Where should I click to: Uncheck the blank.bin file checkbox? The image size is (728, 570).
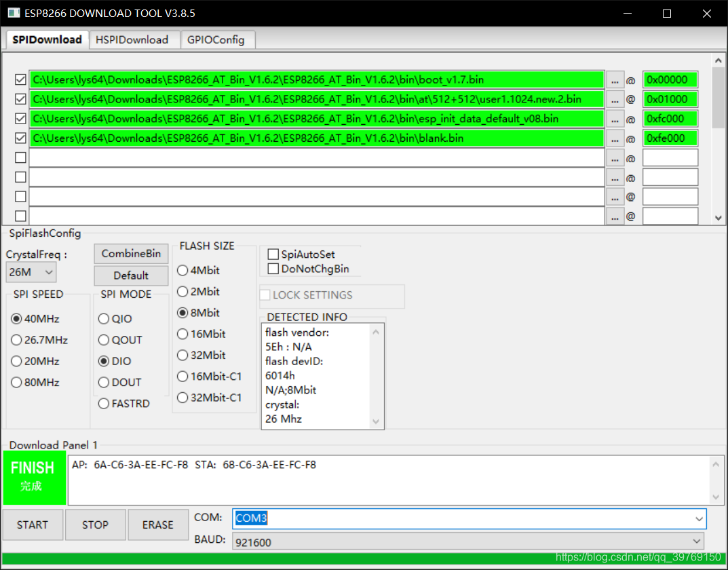tap(20, 138)
